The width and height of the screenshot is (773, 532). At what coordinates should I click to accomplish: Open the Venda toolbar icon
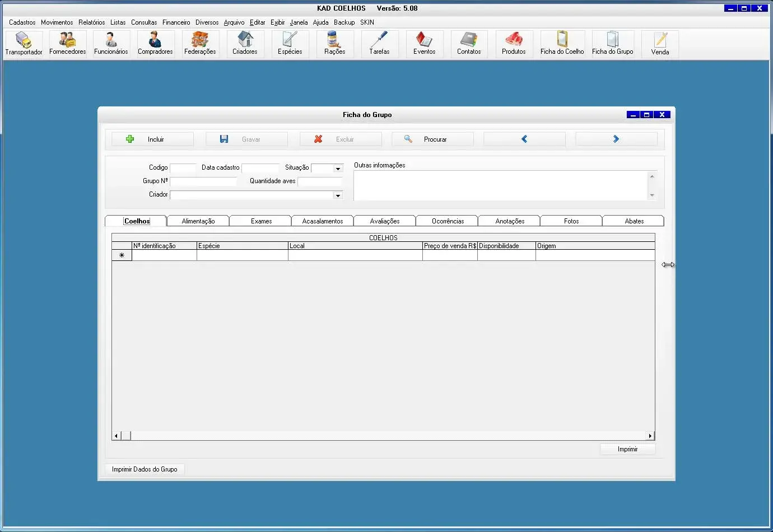(660, 44)
